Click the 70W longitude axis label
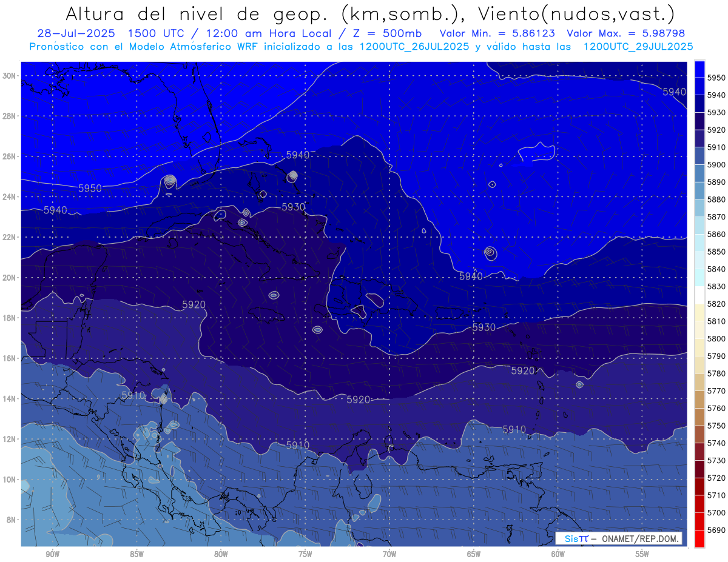The image size is (728, 562). pos(389,554)
